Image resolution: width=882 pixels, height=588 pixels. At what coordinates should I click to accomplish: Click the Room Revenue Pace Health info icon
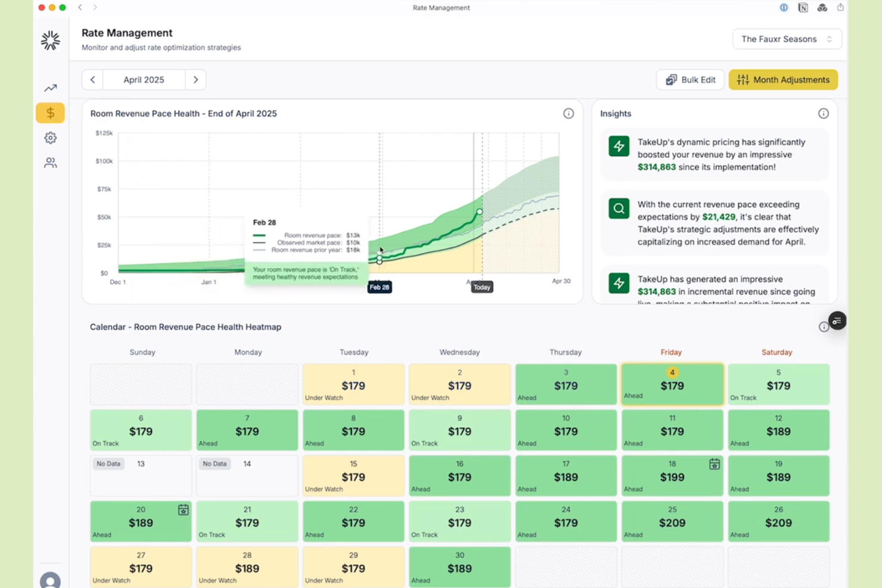point(569,113)
